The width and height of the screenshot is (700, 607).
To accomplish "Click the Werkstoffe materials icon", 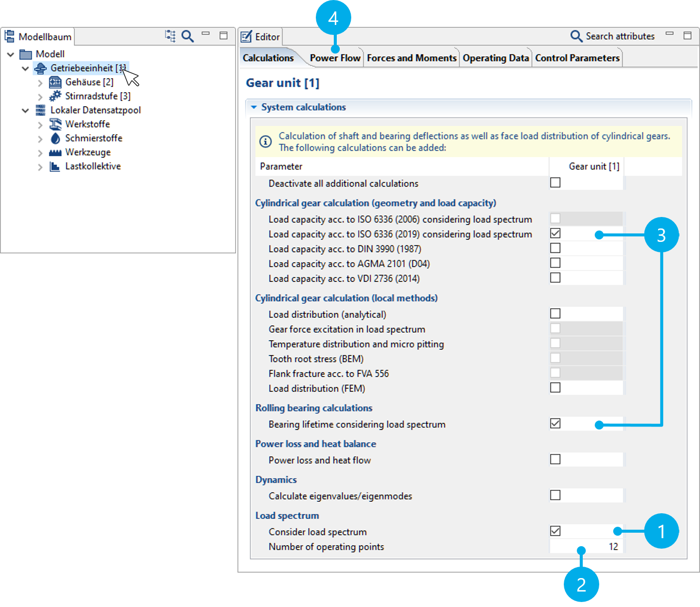I will [55, 124].
